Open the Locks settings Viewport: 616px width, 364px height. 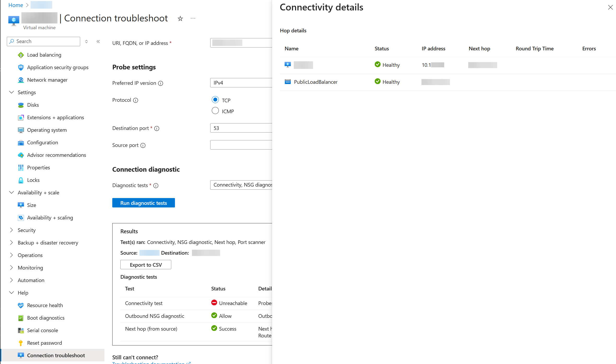pos(33,180)
